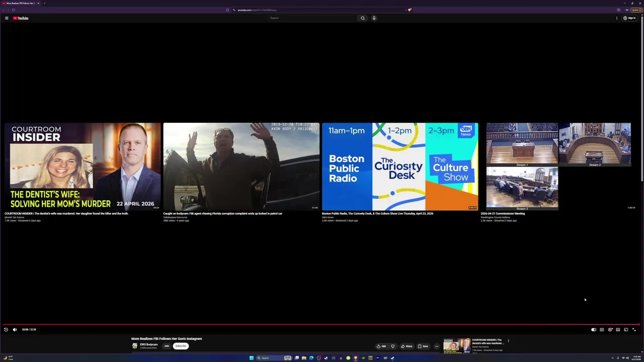Open File Explorer from the taskbar
644x362 pixels.
coord(304,358)
